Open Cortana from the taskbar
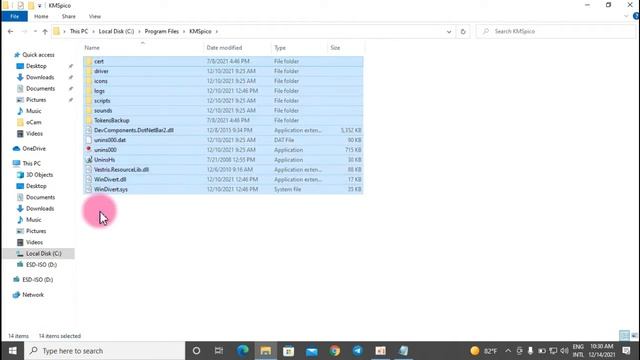 [x=196, y=351]
